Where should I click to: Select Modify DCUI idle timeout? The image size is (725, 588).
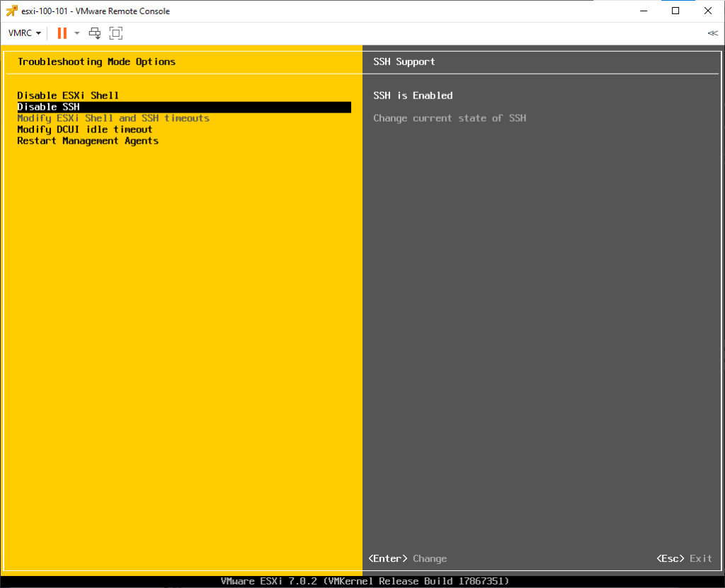85,129
